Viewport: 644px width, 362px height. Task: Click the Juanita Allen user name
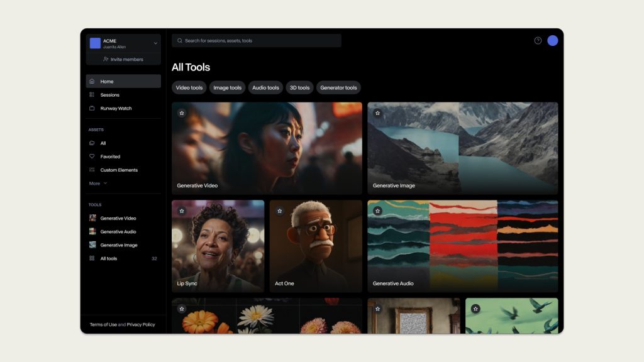(114, 47)
